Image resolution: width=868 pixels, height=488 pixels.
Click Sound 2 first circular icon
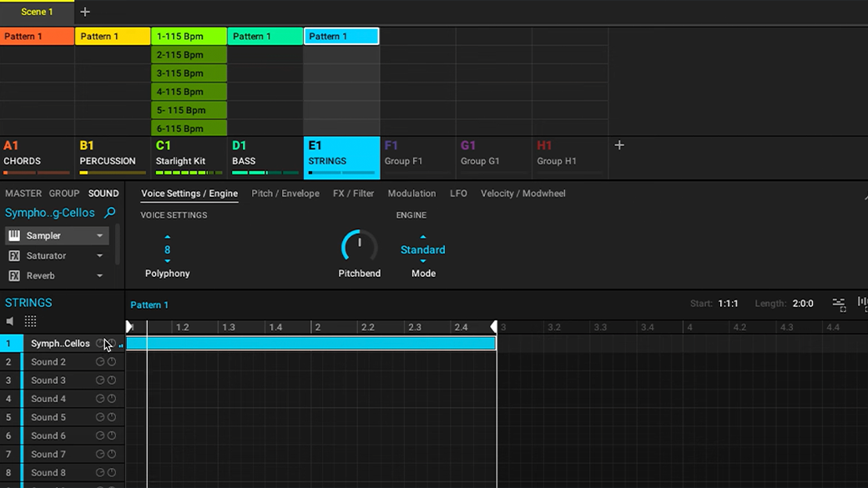point(100,362)
